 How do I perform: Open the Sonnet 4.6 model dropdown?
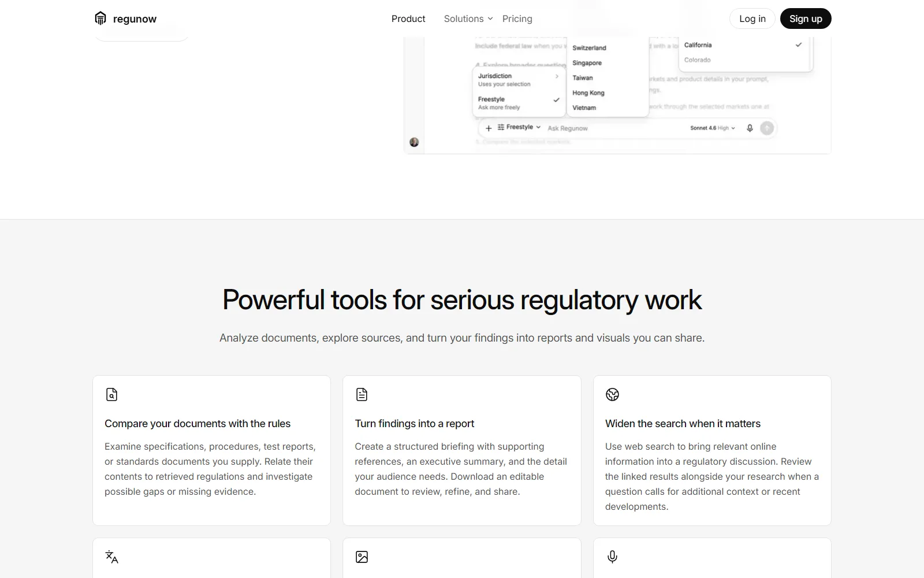point(713,128)
